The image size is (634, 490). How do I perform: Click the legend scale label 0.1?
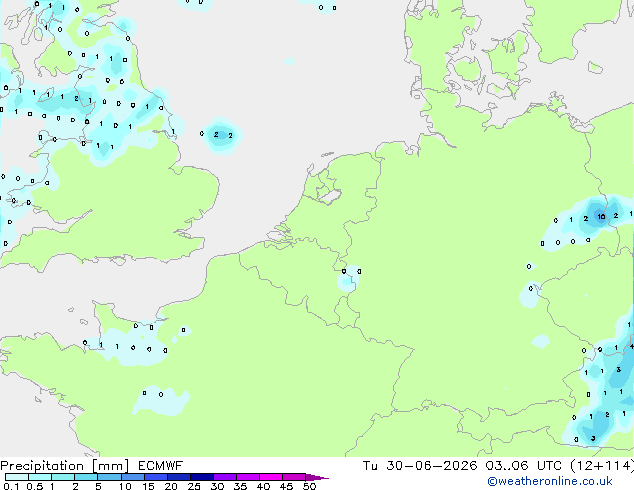coord(11,486)
